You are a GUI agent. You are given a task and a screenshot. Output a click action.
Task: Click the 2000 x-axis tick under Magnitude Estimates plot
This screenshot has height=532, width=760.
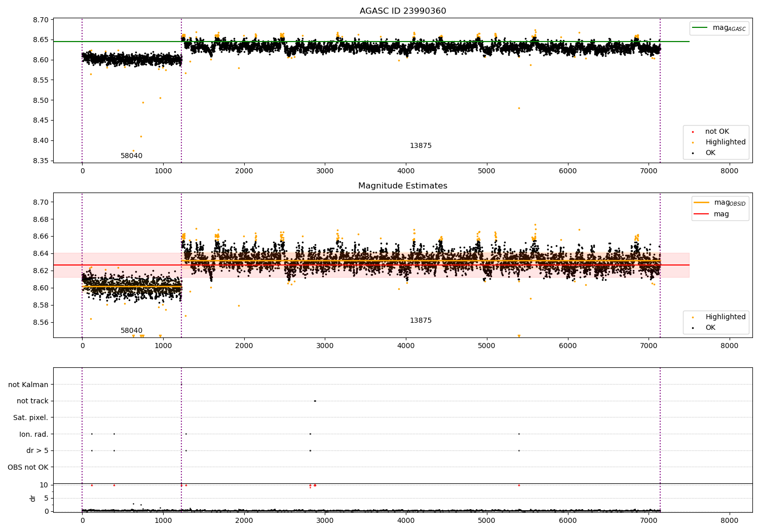click(x=244, y=346)
